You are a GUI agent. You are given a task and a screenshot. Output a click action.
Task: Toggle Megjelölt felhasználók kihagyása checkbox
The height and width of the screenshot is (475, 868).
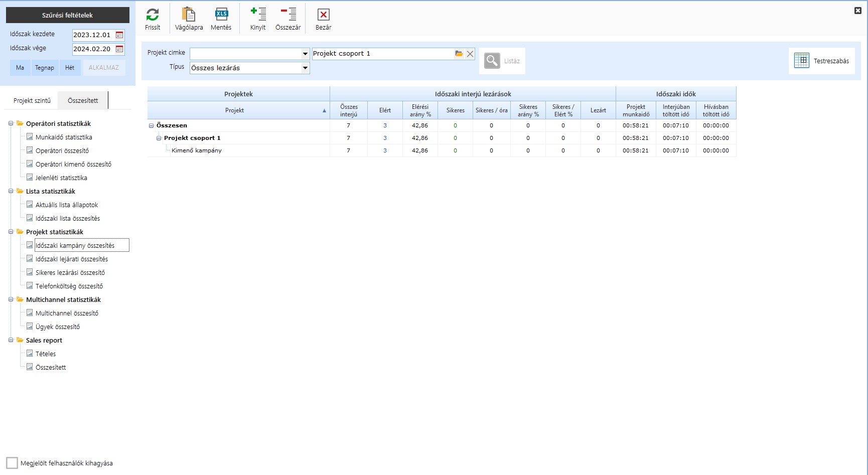pyautogui.click(x=12, y=463)
